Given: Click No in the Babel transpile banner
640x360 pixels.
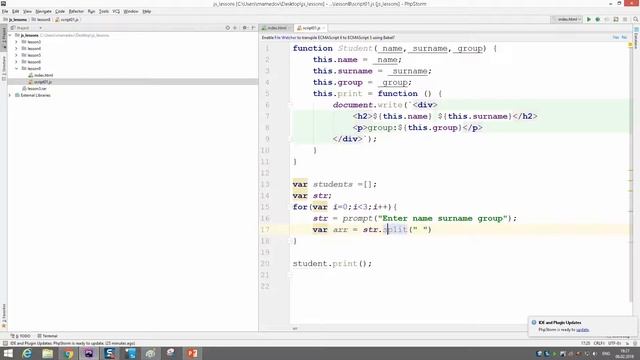Looking at the screenshot, I should [x=624, y=38].
